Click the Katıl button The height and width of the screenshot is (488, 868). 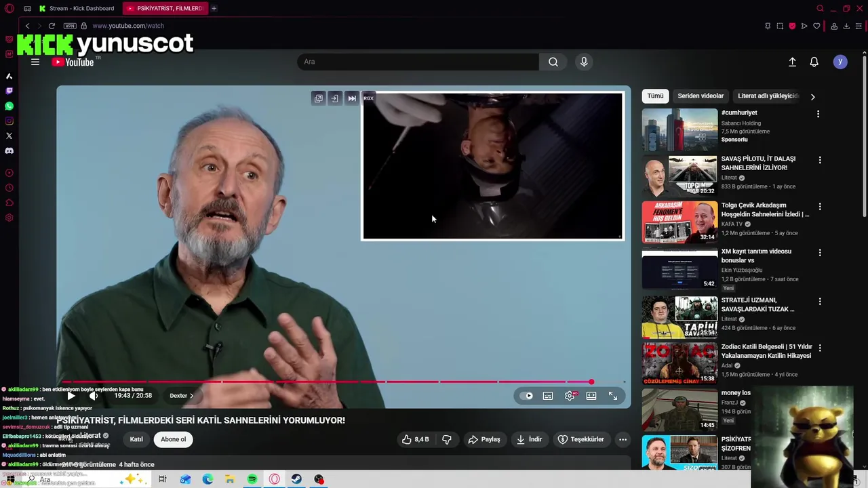[136, 439]
